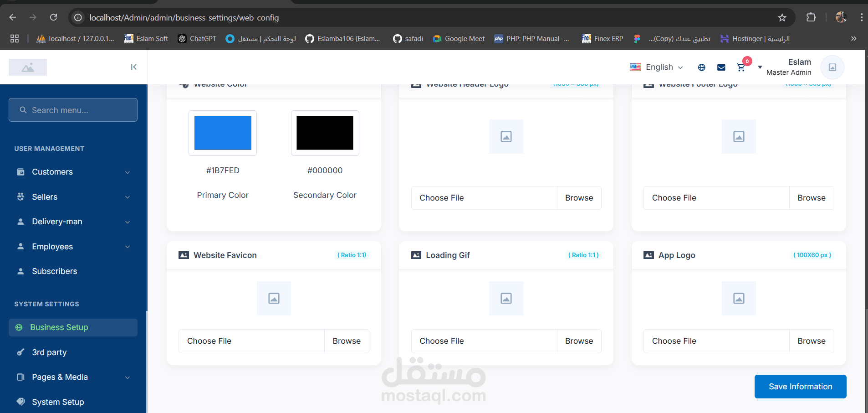868x413 pixels.
Task: Go back to the previous browser page
Action: [13, 17]
